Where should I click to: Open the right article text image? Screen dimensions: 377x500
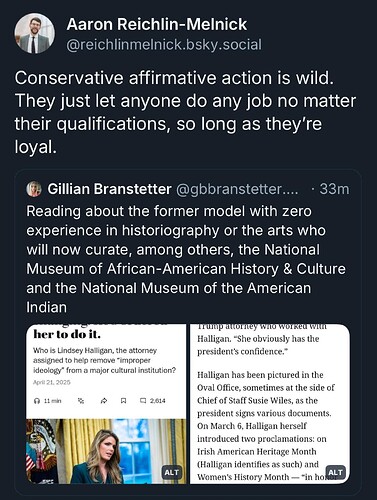click(270, 404)
